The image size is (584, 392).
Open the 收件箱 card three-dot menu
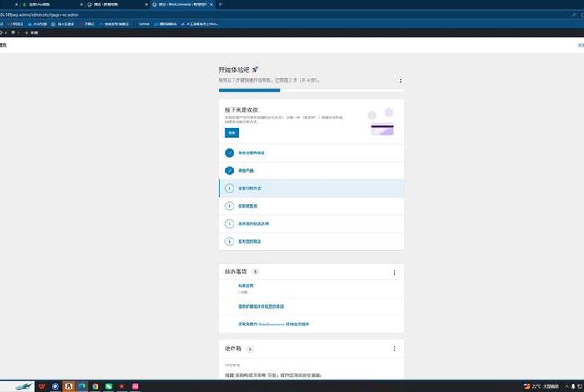(x=394, y=349)
